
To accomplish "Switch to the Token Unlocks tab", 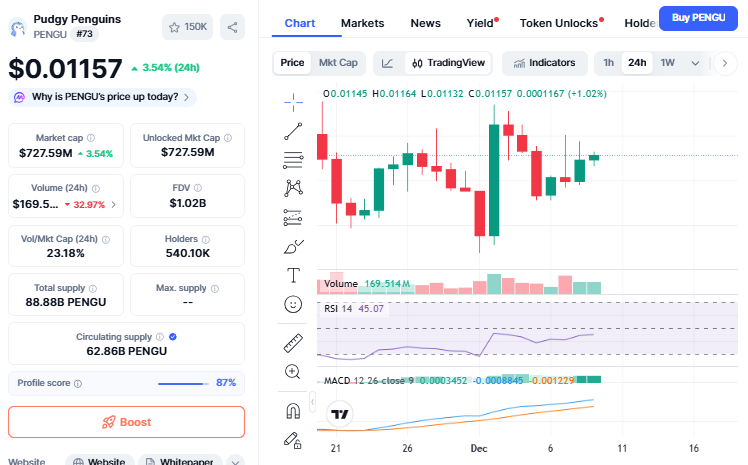I will [559, 22].
